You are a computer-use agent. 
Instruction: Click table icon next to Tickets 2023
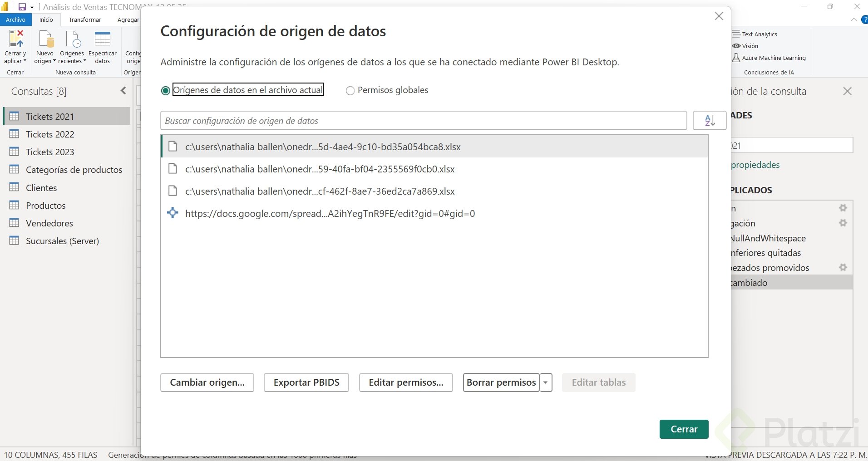[x=15, y=152]
